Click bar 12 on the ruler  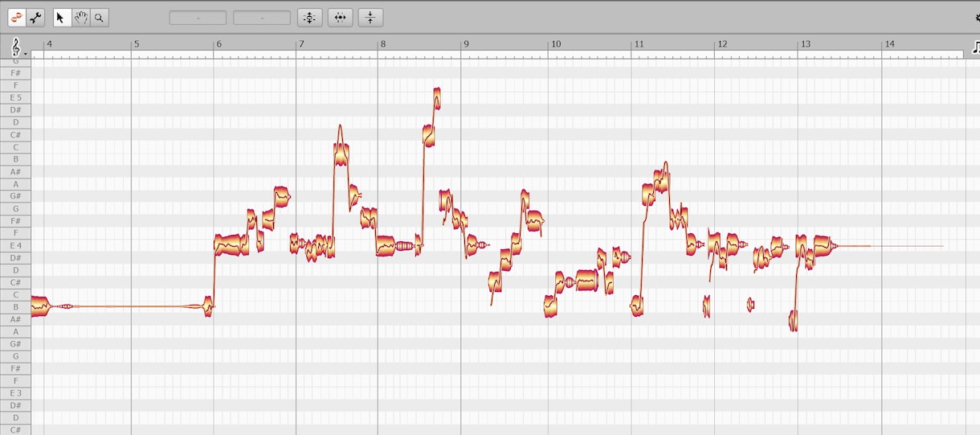coord(721,44)
